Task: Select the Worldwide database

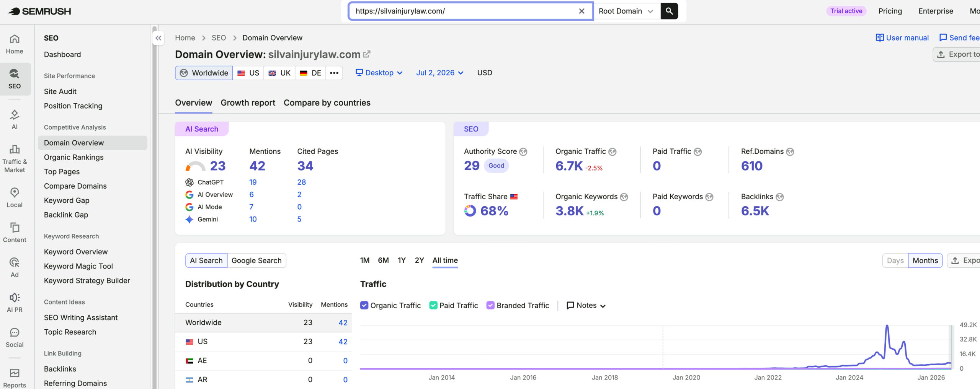Action: (204, 73)
